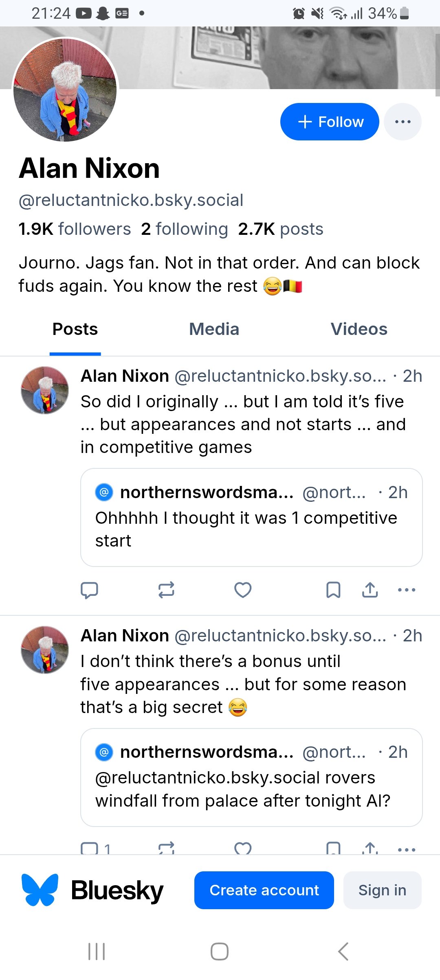Open the followers count link

pyautogui.click(x=75, y=229)
